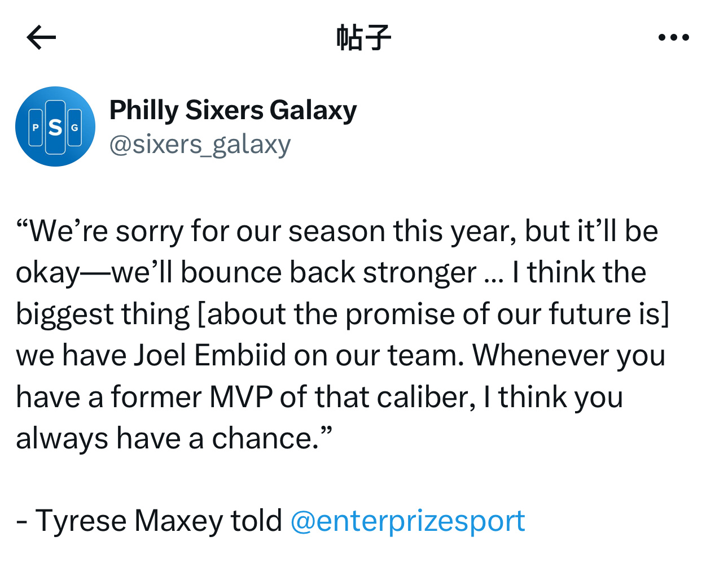728x567 pixels.
Task: Tap the @sixers_galaxy handle
Action: [200, 145]
